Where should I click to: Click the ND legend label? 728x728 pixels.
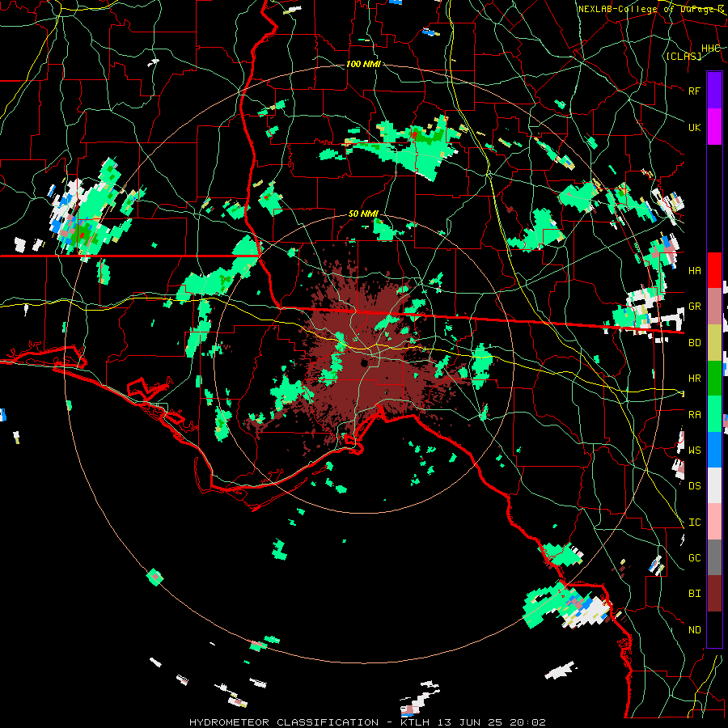(x=694, y=630)
